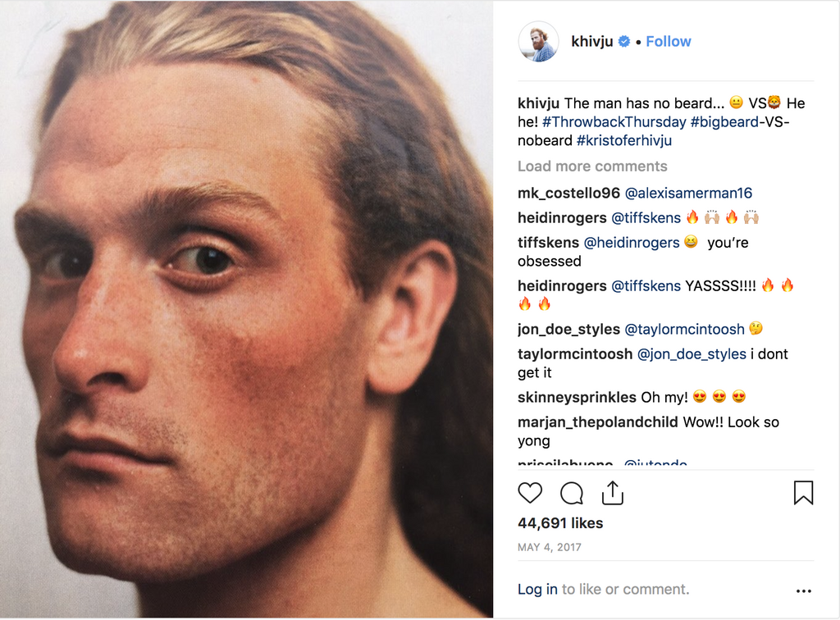Click the blue verified badge
Viewport: 840px width, 620px height.
pyautogui.click(x=624, y=42)
